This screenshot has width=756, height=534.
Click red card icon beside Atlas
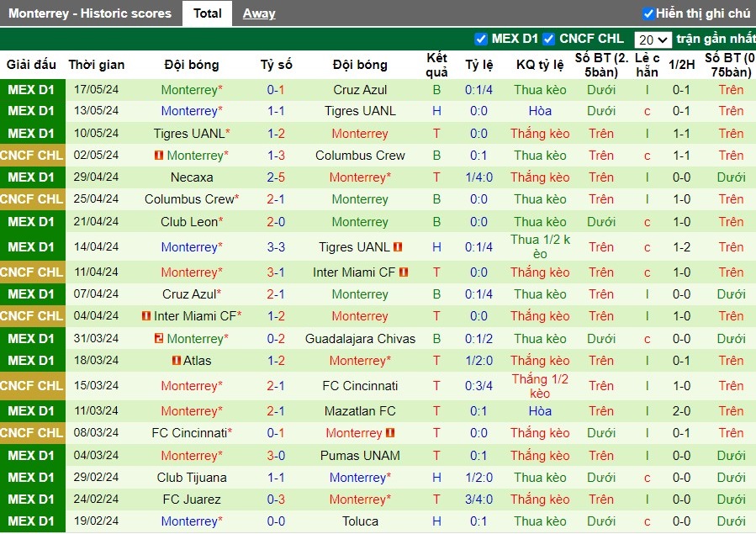(x=177, y=360)
